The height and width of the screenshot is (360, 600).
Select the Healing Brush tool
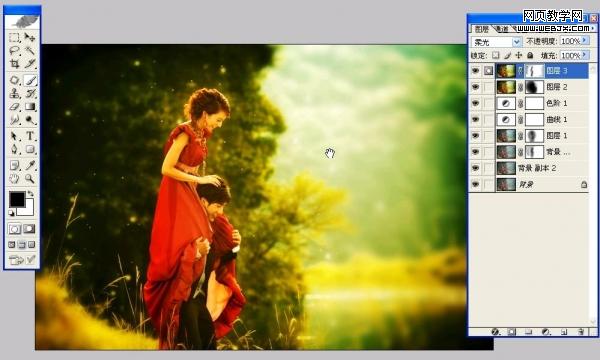pos(14,80)
